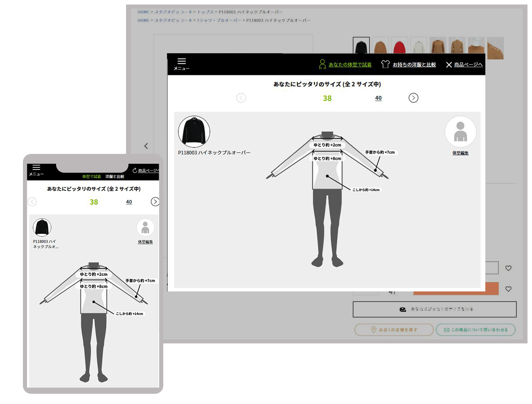
Task: Tap the mobile next size arrow
Action: point(155,202)
